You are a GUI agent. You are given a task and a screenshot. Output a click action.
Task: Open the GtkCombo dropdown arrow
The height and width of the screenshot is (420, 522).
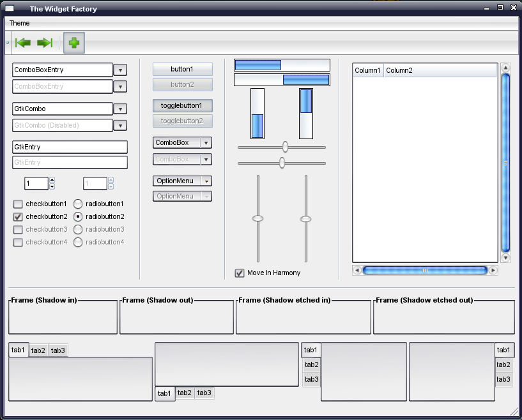pos(120,109)
